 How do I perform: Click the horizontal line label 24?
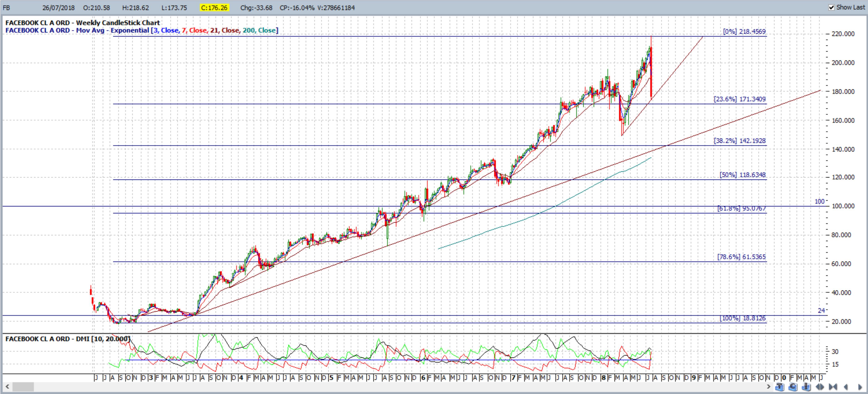tap(822, 311)
